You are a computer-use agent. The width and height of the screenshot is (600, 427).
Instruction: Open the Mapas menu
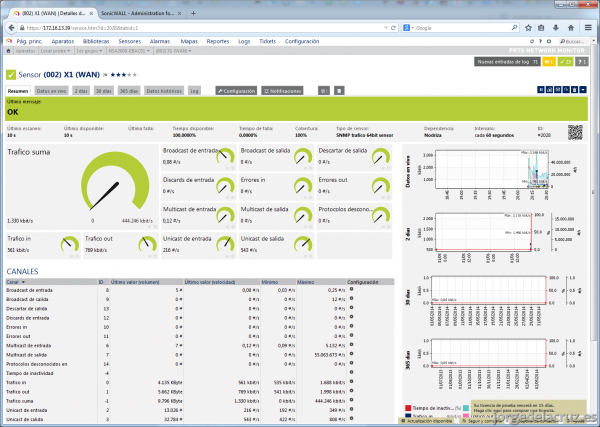click(x=189, y=41)
